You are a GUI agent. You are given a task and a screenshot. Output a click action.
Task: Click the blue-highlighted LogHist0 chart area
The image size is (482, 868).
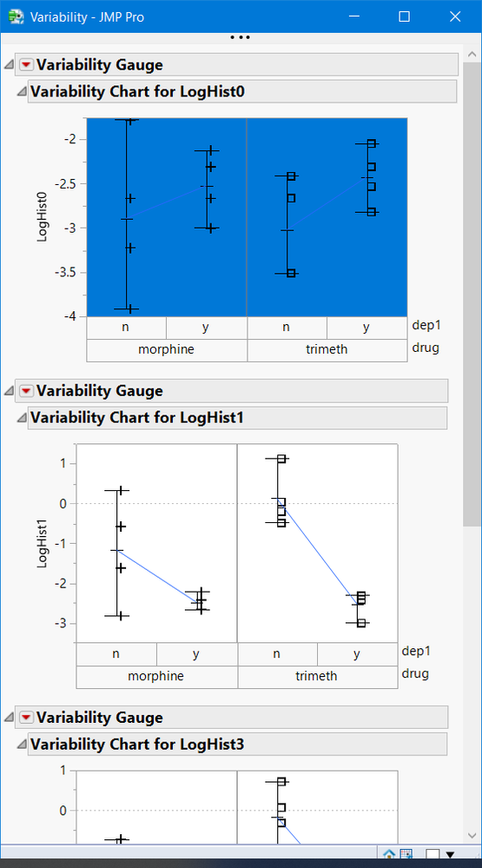click(x=247, y=217)
